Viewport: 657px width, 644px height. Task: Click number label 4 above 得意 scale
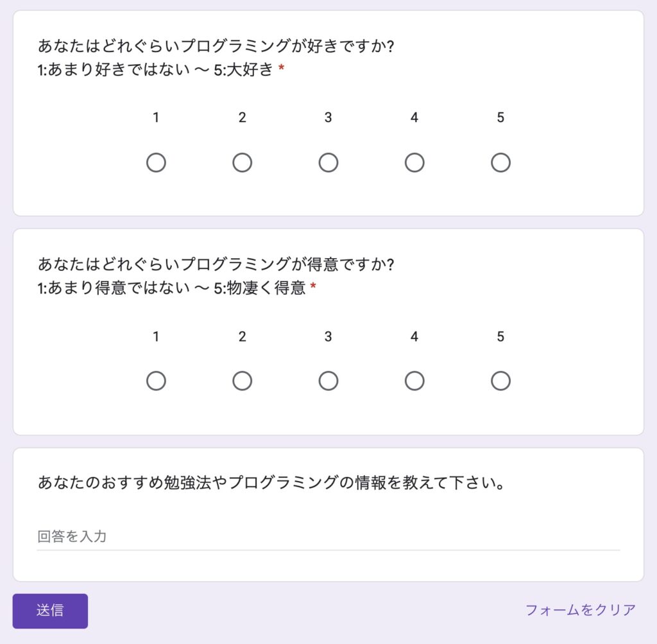click(414, 336)
